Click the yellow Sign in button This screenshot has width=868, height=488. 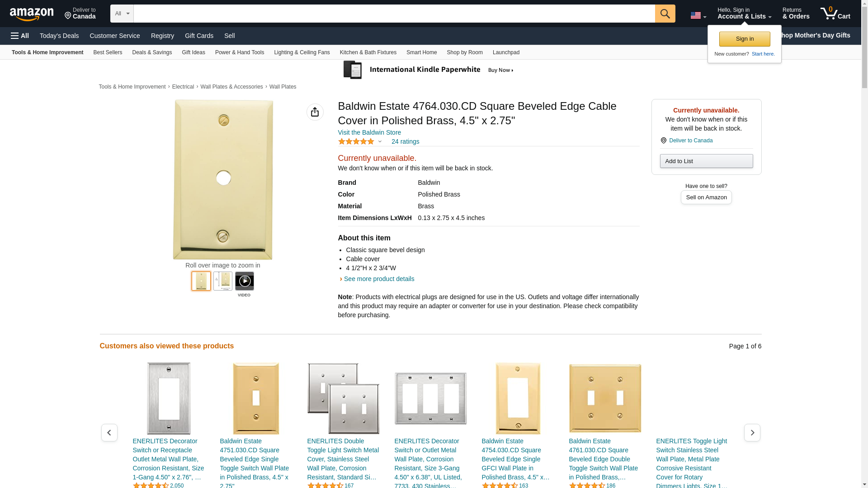(745, 39)
